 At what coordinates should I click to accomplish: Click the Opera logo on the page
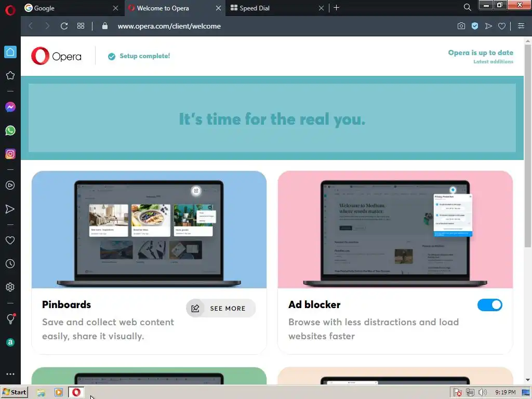pyautogui.click(x=56, y=56)
